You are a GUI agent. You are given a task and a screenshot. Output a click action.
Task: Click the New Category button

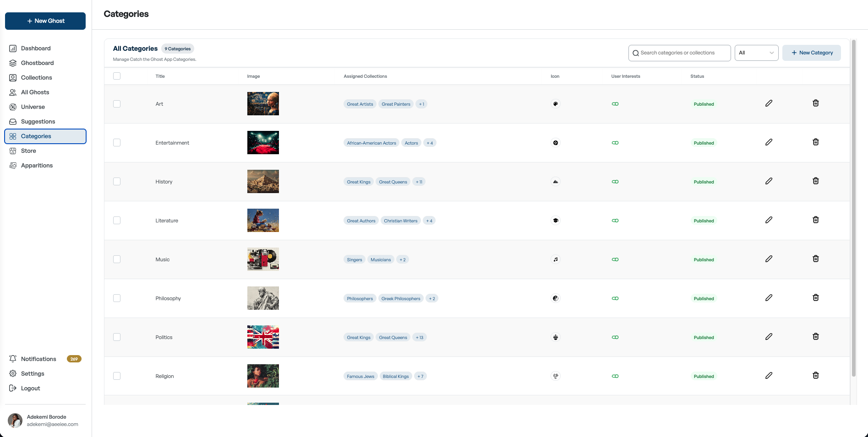[811, 53]
